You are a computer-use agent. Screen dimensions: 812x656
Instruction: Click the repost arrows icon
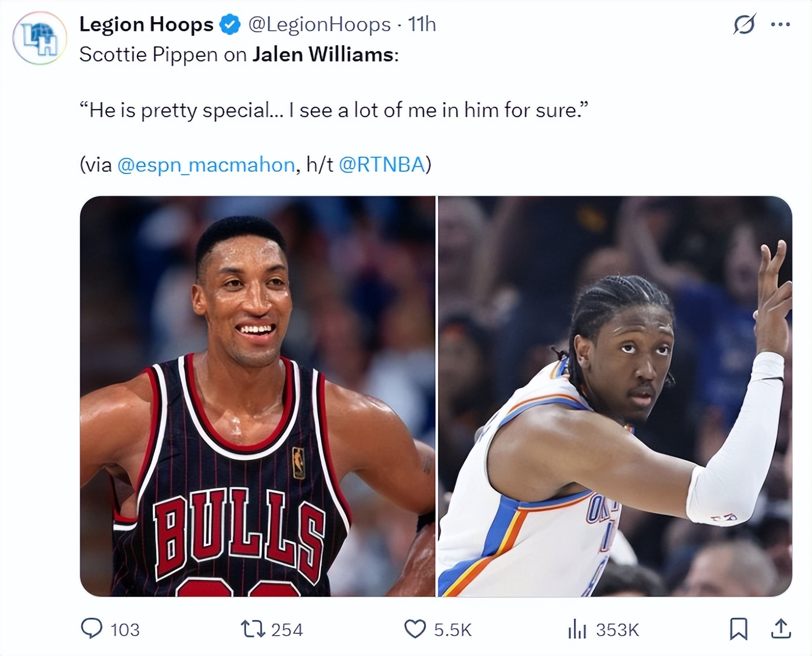tap(253, 629)
